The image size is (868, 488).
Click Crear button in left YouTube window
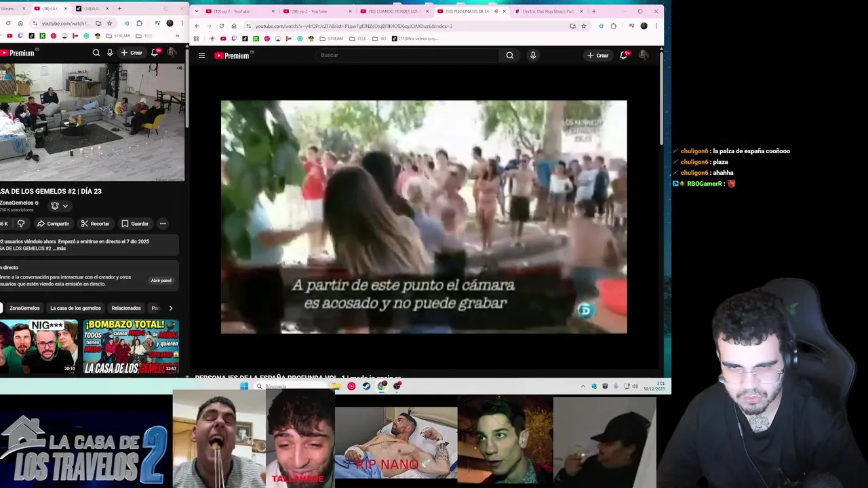132,53
